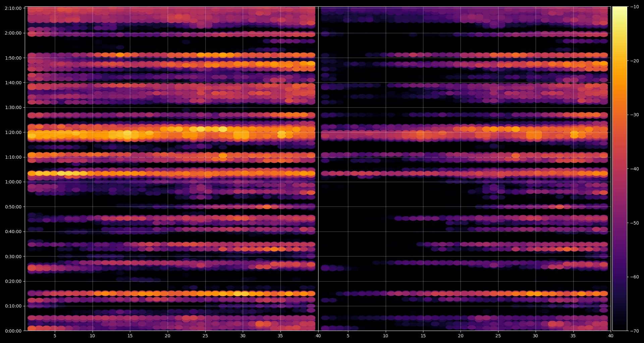The height and width of the screenshot is (343, 644).
Task: Click x-axis tick 10 of the right panel
Action: (x=386, y=336)
